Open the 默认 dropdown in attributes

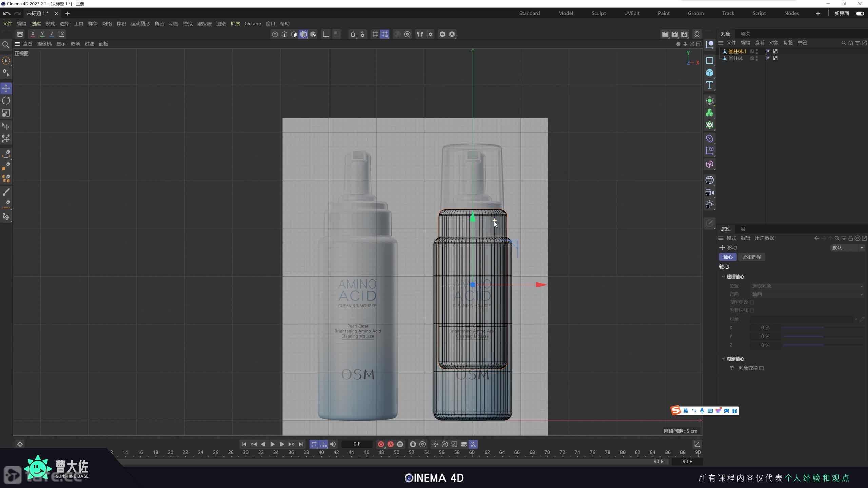tap(847, 248)
